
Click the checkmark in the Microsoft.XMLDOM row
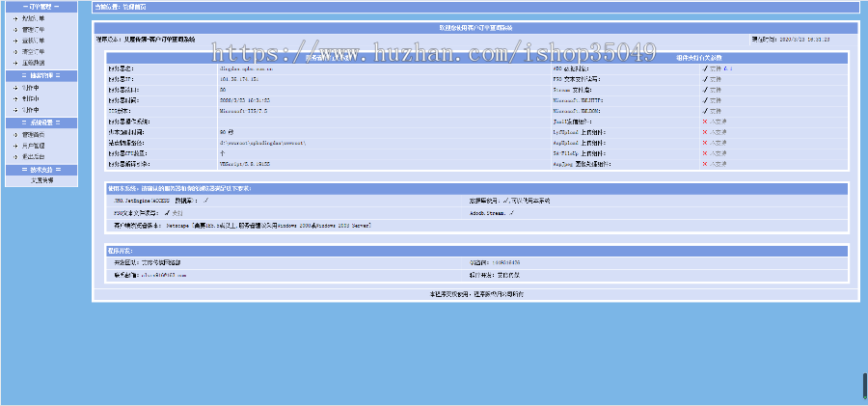tap(705, 111)
